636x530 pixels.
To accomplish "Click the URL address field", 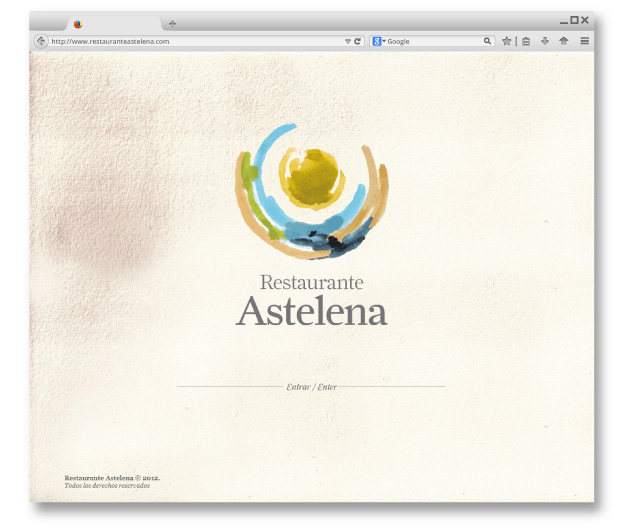I will click(x=195, y=41).
